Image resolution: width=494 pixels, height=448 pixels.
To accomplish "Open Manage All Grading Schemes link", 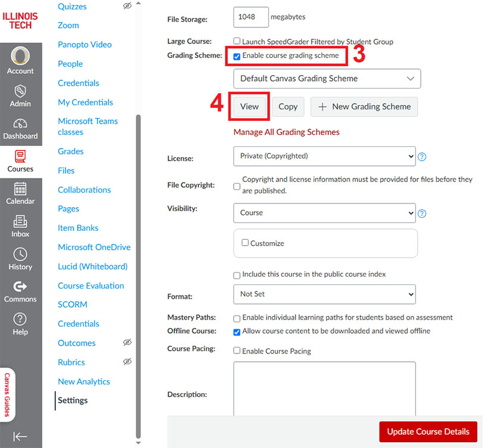I will pyautogui.click(x=286, y=132).
